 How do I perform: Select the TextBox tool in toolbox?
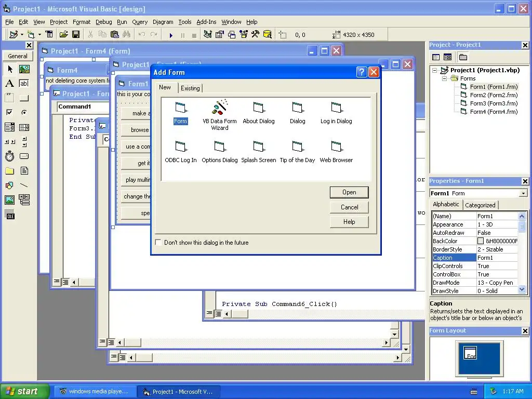tap(24, 84)
